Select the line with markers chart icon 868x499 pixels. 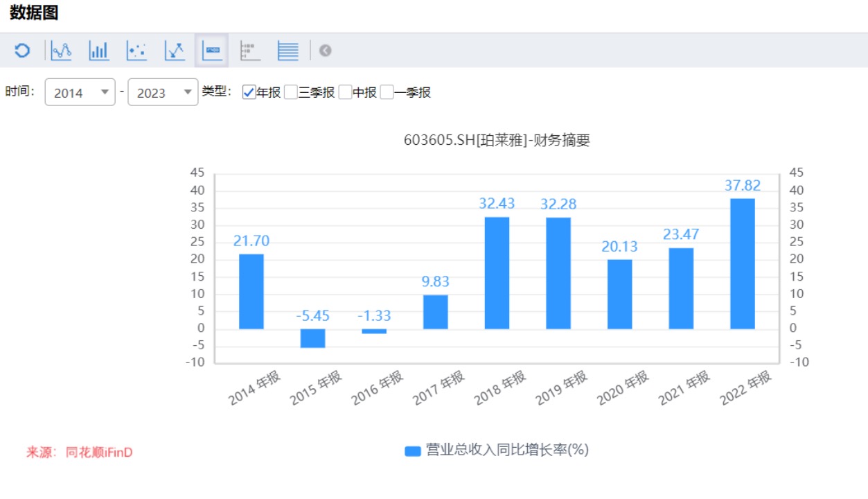pos(175,51)
